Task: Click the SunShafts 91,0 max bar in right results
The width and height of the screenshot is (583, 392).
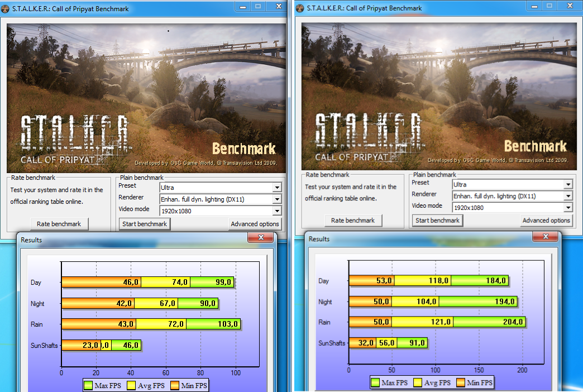Action: click(x=412, y=342)
